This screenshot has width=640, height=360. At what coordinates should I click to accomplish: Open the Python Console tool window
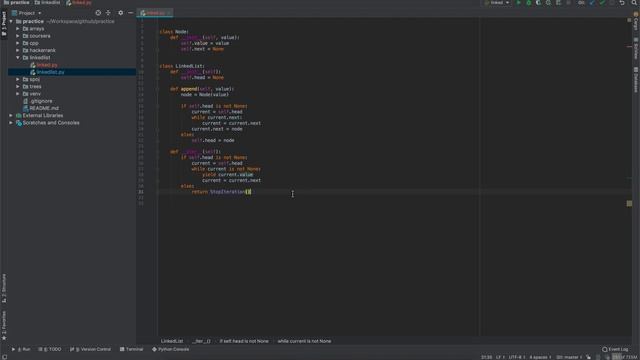point(170,349)
